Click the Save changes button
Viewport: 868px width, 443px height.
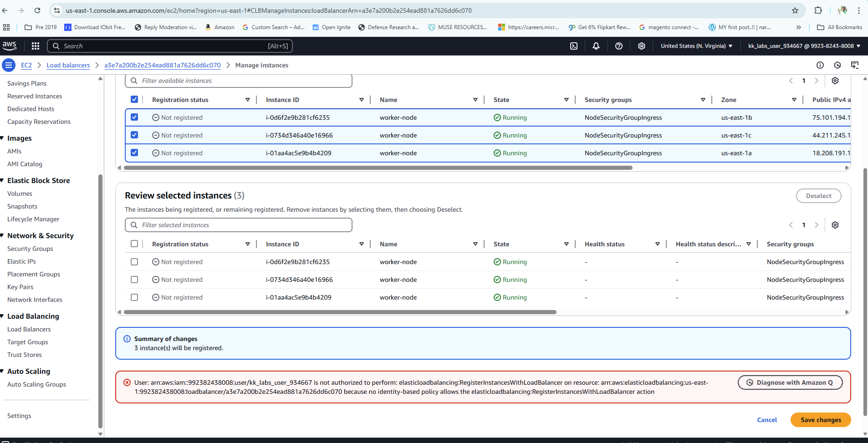click(820, 420)
